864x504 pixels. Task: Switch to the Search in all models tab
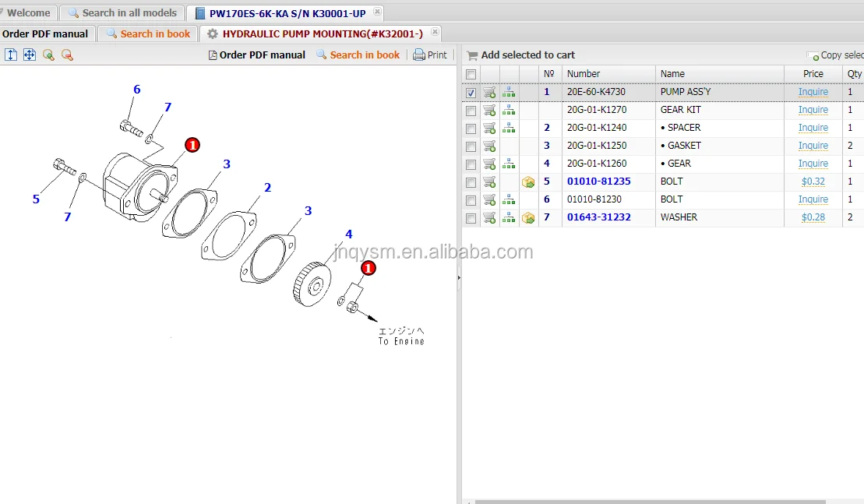pos(123,12)
